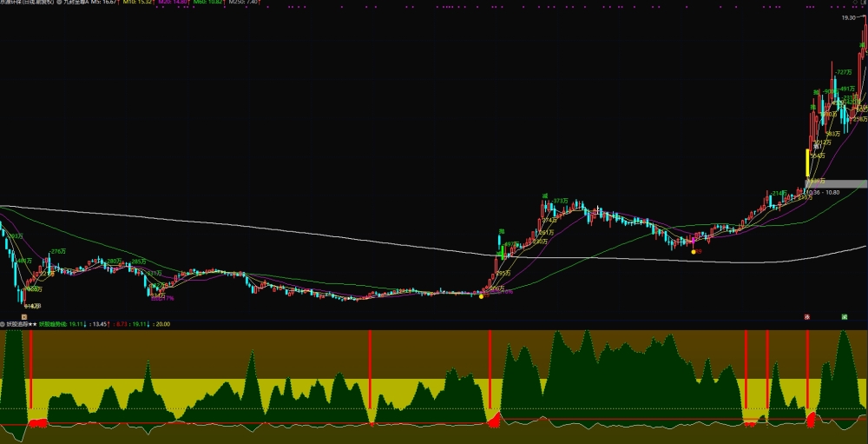Click the red vertical signal bar under the breakout

coord(490,370)
